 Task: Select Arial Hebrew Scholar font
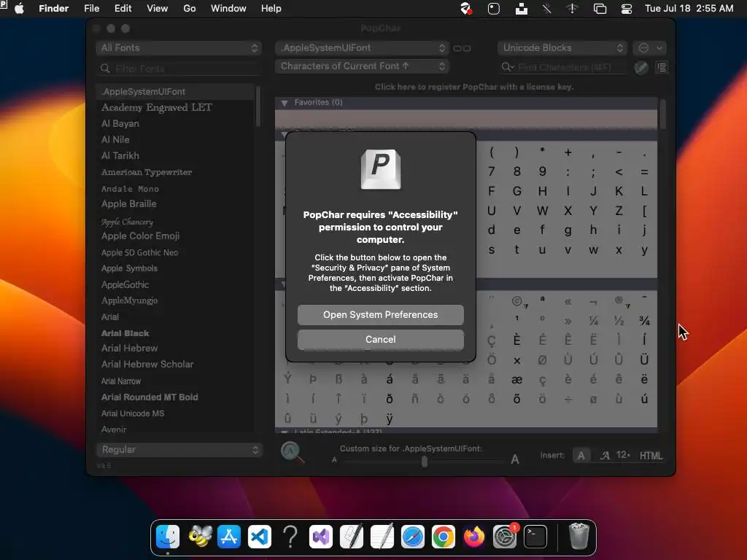147,365
